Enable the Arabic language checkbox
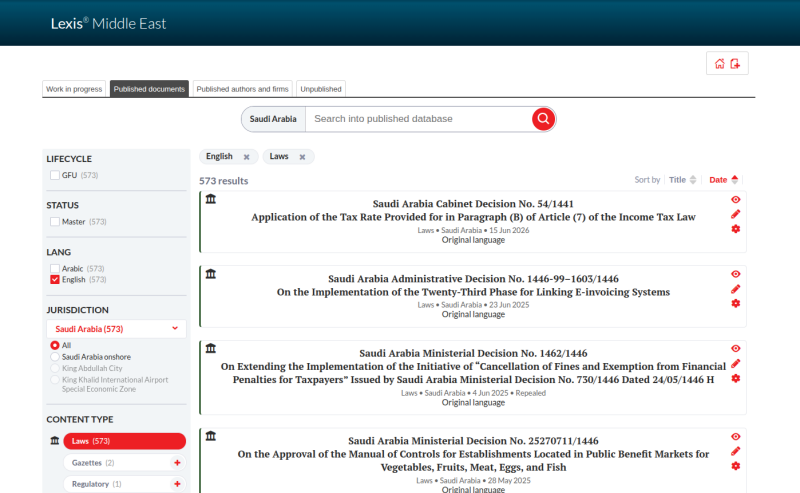Image resolution: width=800 pixels, height=493 pixels. click(x=55, y=268)
